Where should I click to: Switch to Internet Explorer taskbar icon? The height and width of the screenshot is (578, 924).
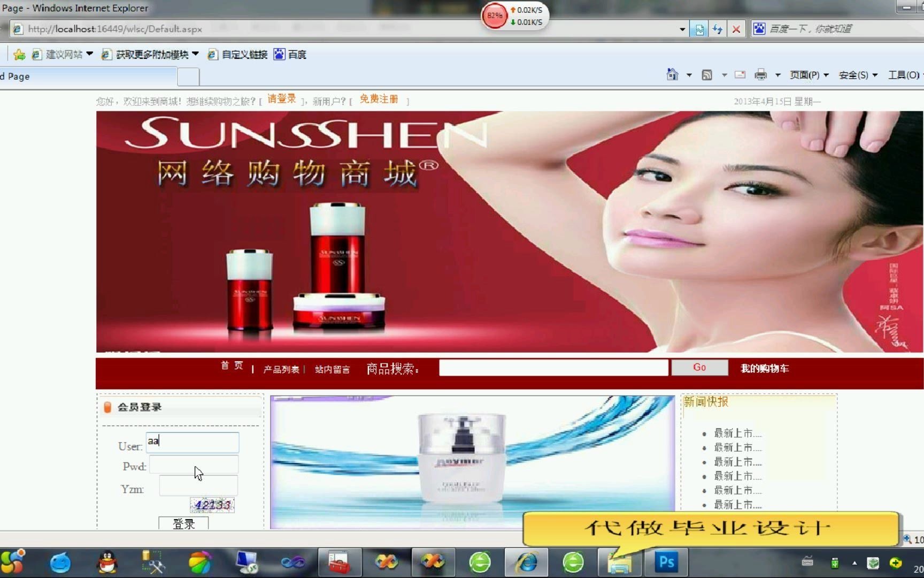(x=527, y=563)
